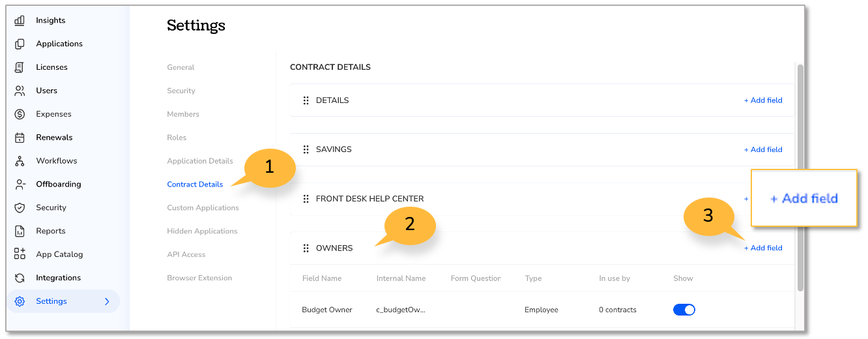
Task: Click the vertical scrollbar in settings panel
Action: (x=800, y=177)
